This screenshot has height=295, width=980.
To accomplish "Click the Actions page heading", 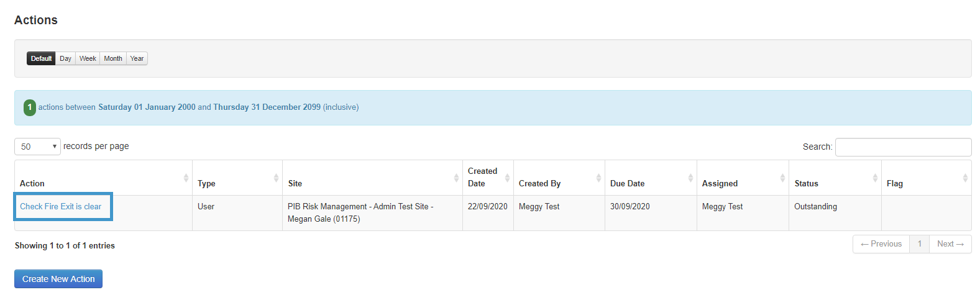I will pos(36,20).
